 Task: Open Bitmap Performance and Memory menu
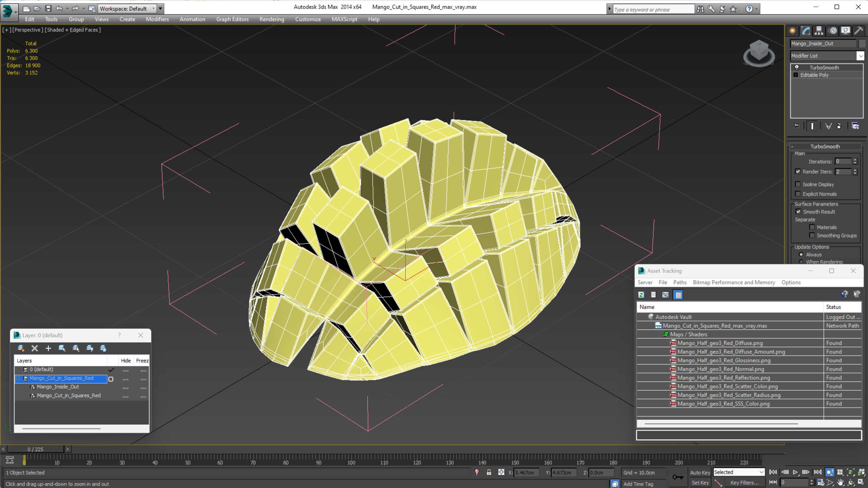tap(734, 282)
